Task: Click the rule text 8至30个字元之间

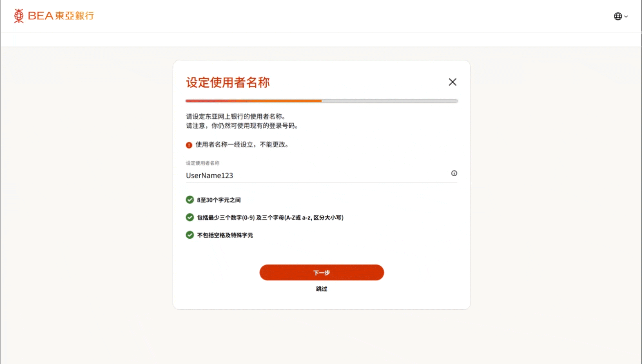Action: coord(219,200)
